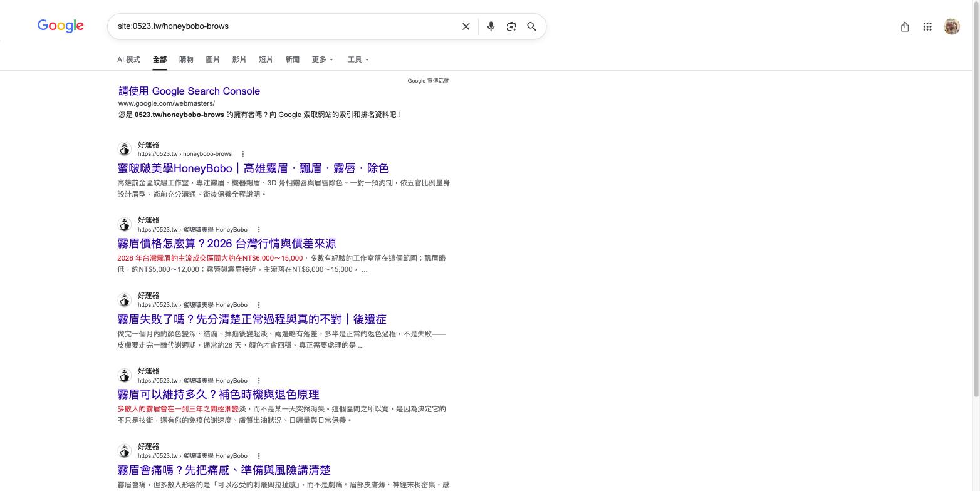Switch to AI 模式 tab
The image size is (980, 491).
point(128,59)
